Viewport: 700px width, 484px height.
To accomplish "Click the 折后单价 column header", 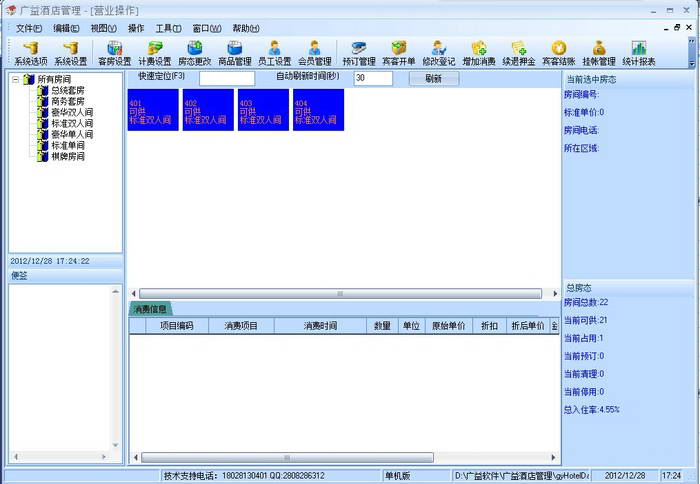I will pos(528,326).
